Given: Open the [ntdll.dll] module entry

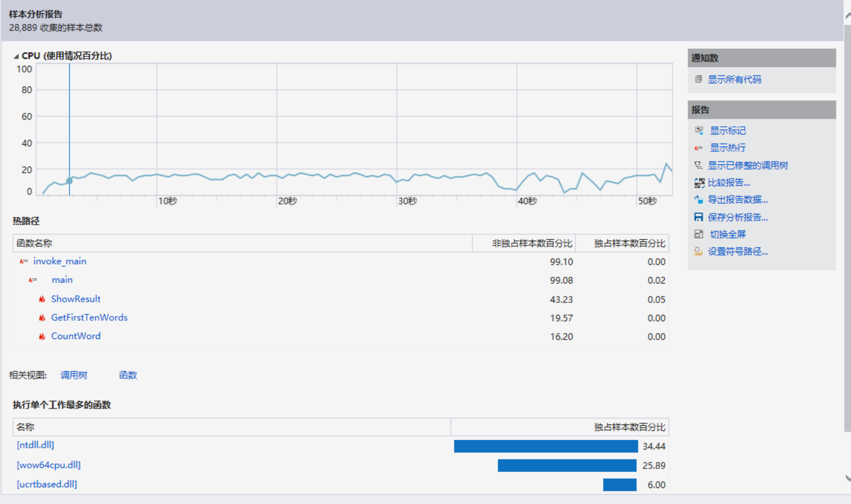Looking at the screenshot, I should tap(36, 445).
